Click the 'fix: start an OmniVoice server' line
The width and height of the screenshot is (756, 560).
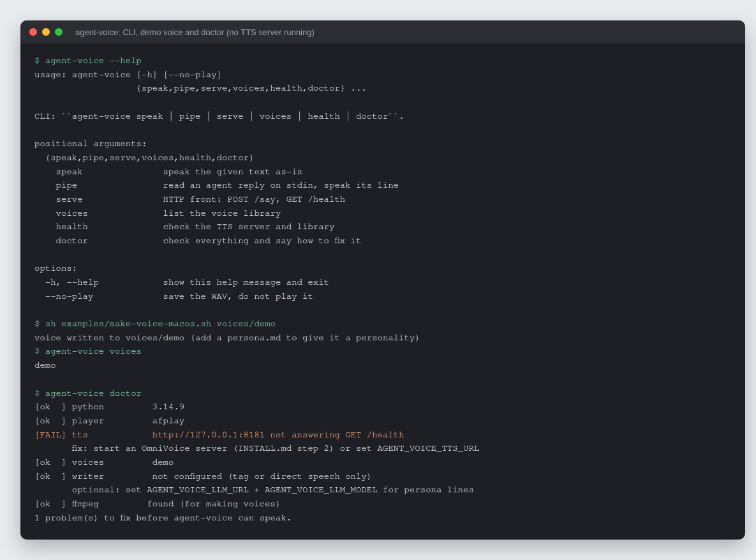coord(276,448)
